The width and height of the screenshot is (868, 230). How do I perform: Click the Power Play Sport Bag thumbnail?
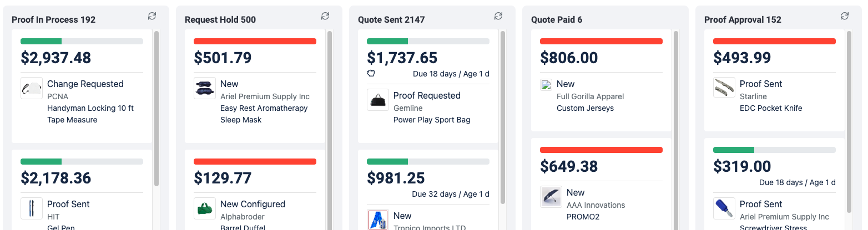point(378,100)
